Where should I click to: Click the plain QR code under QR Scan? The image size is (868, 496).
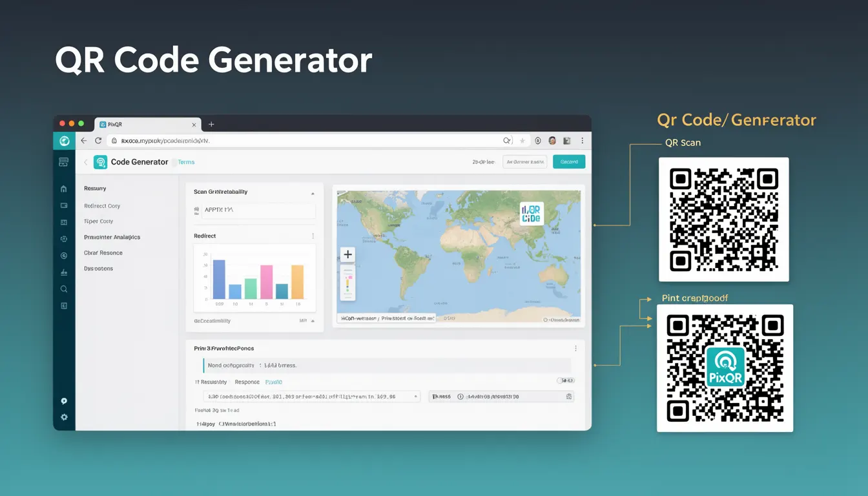click(724, 220)
